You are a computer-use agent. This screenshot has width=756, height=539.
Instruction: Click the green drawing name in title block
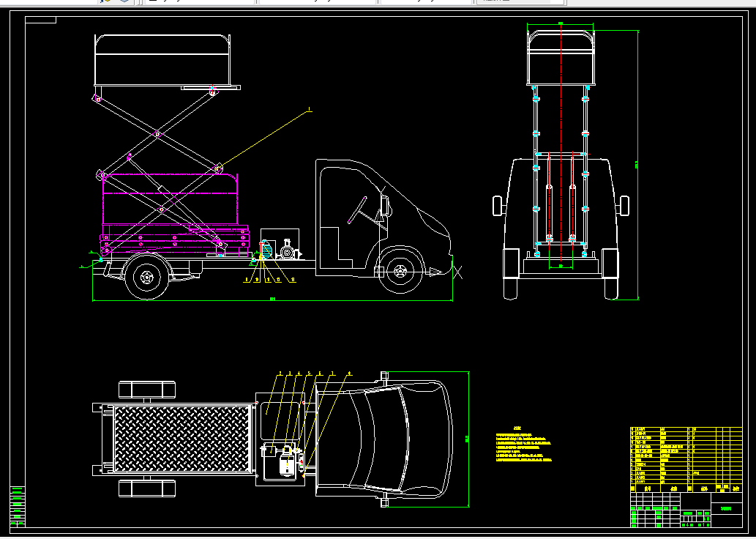pyautogui.click(x=726, y=508)
